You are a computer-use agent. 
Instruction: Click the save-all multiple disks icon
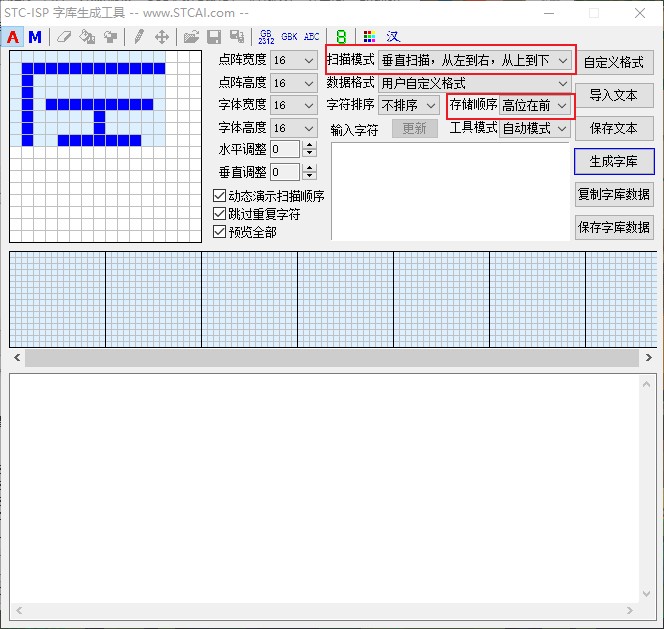(237, 37)
